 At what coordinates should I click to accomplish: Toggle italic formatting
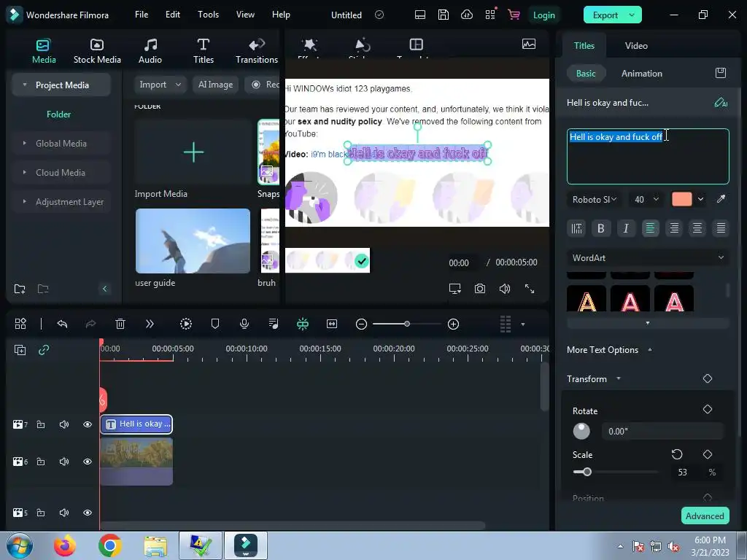pos(625,228)
